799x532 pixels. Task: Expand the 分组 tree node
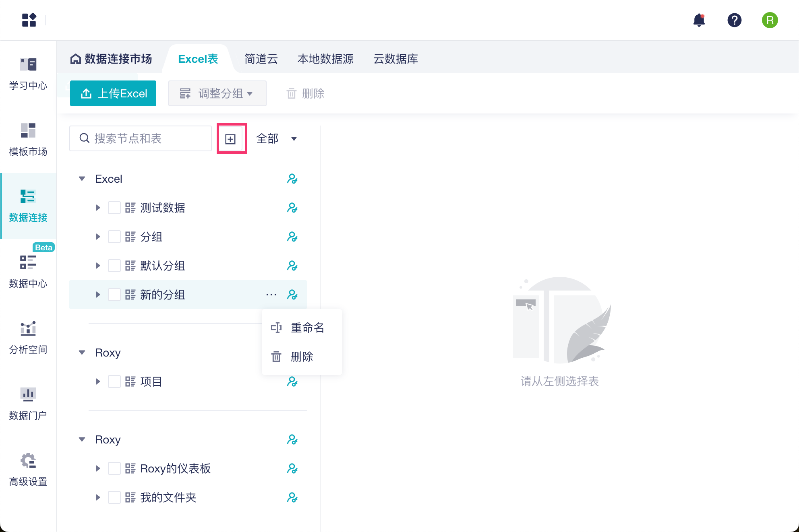(98, 237)
